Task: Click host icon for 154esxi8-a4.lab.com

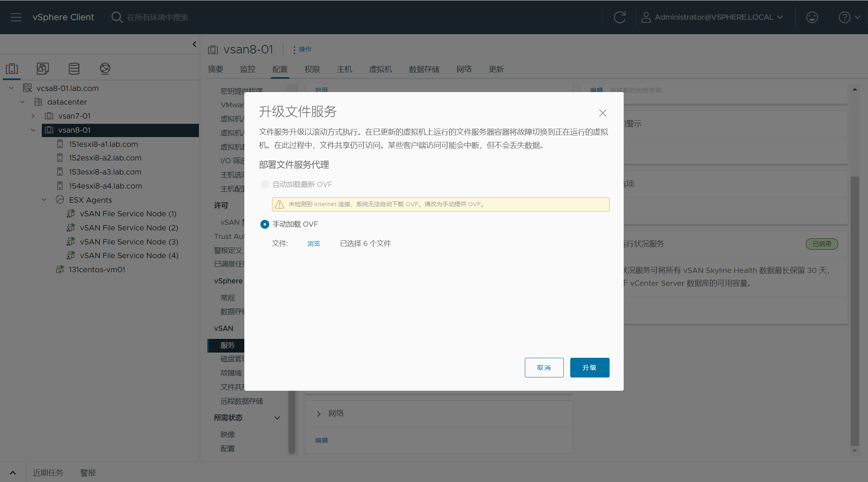Action: coord(60,186)
